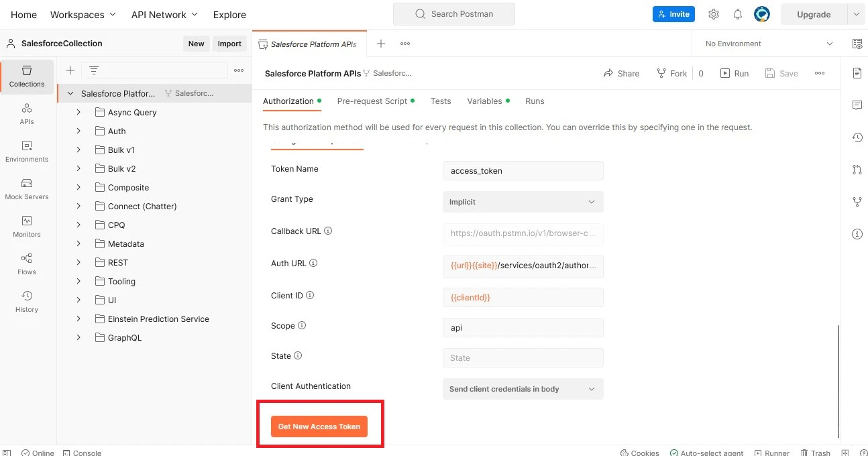Click the Invite button
This screenshot has width=868, height=456.
(673, 14)
